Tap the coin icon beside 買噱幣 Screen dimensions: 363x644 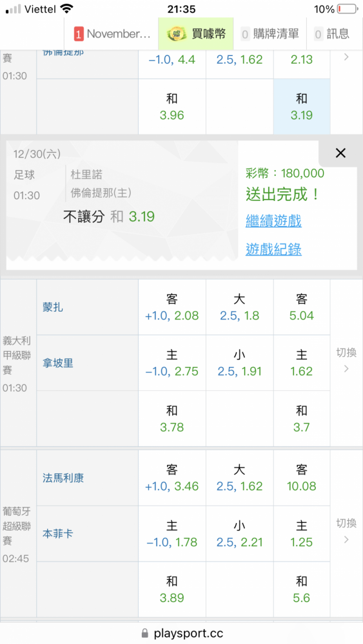(x=177, y=34)
